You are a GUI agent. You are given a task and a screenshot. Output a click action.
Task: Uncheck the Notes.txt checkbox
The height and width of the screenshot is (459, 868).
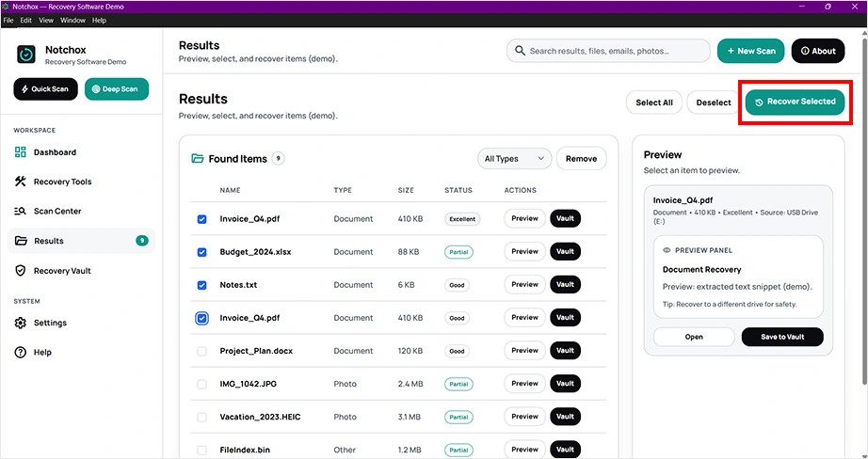[202, 285]
